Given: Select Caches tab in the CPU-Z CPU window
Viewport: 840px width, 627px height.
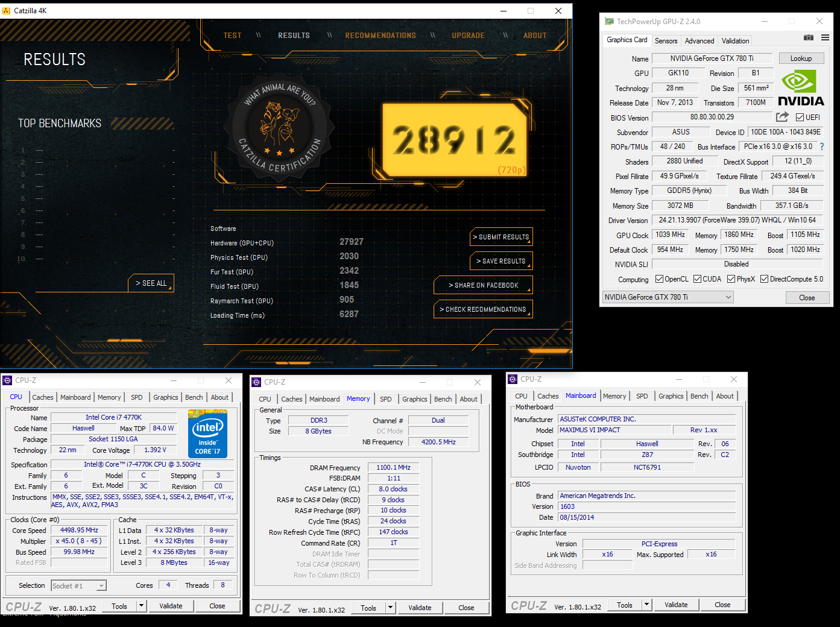Looking at the screenshot, I should point(43,397).
